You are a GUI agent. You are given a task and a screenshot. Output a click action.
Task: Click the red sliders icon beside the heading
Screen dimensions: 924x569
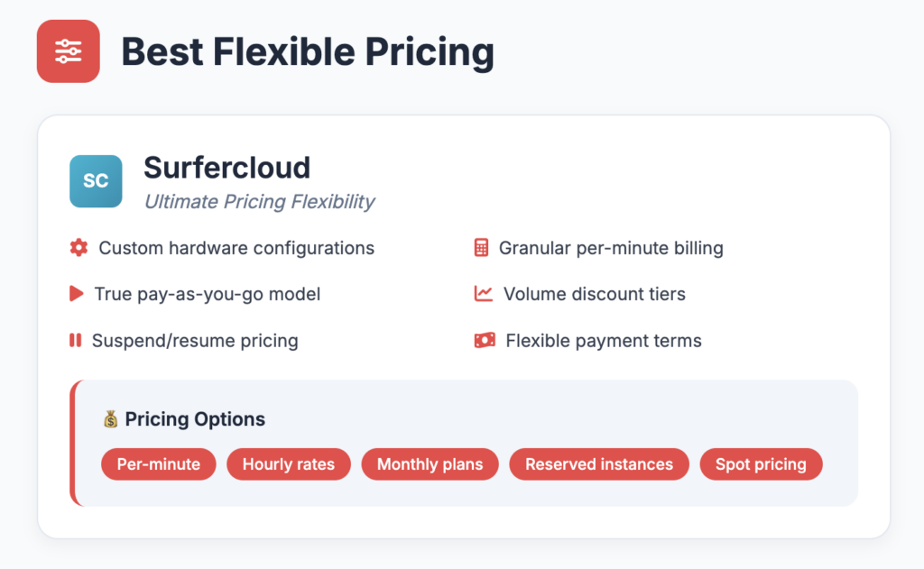(69, 51)
